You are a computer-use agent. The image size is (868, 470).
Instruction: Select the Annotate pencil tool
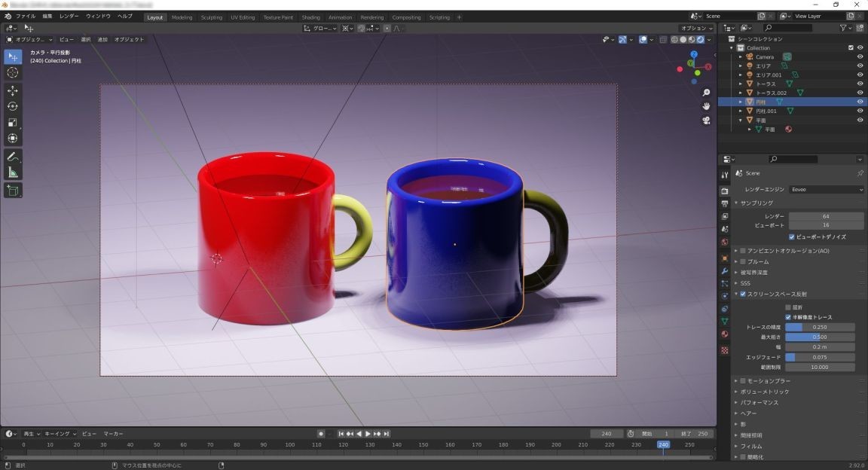tap(13, 157)
